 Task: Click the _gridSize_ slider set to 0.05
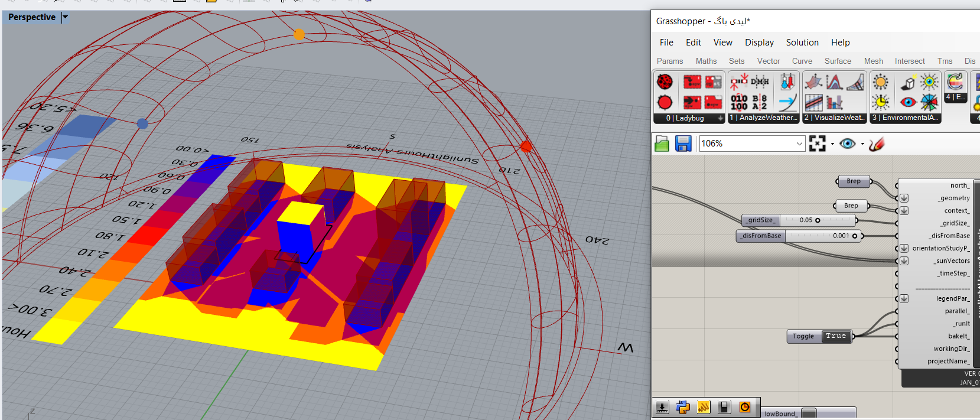coord(799,220)
